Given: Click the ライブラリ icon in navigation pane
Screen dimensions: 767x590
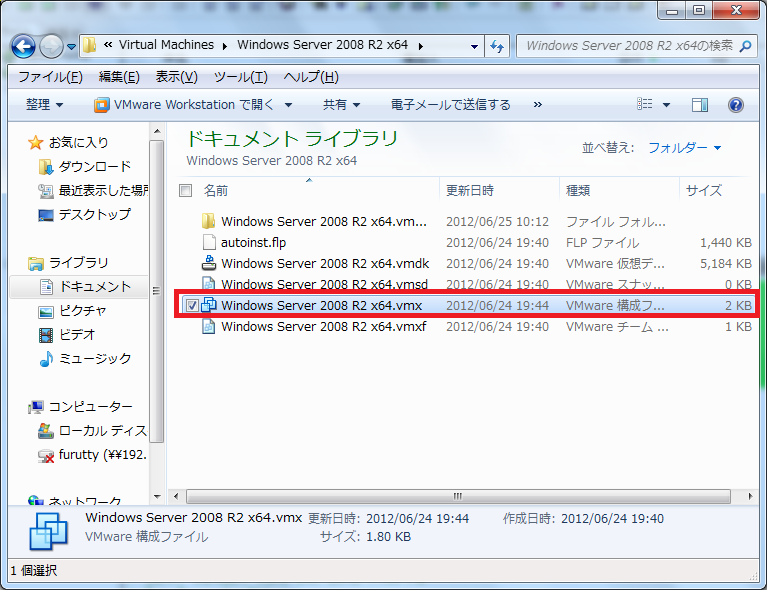Looking at the screenshot, I should click(35, 263).
